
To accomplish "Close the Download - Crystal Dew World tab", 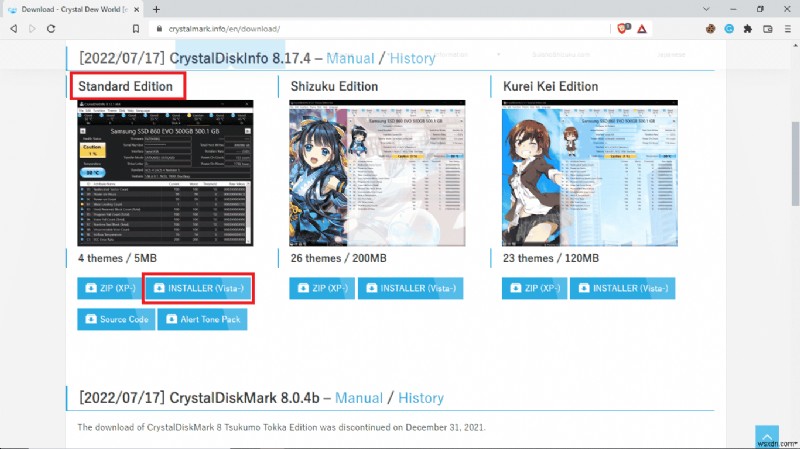I will (x=136, y=9).
